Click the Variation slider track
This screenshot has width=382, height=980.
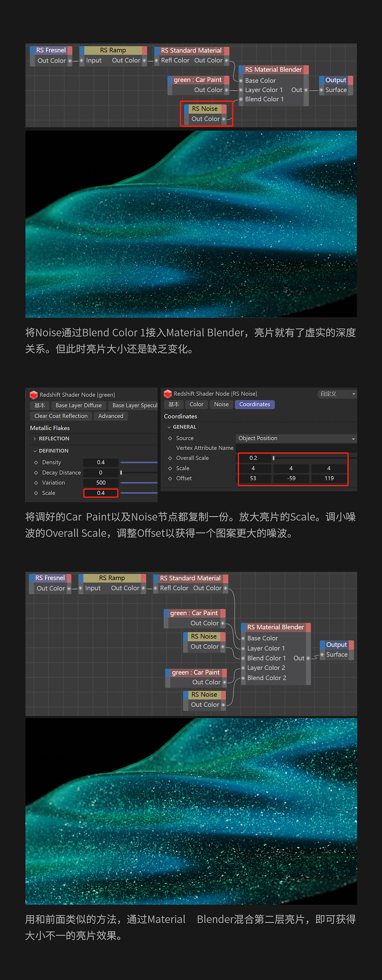[x=139, y=483]
